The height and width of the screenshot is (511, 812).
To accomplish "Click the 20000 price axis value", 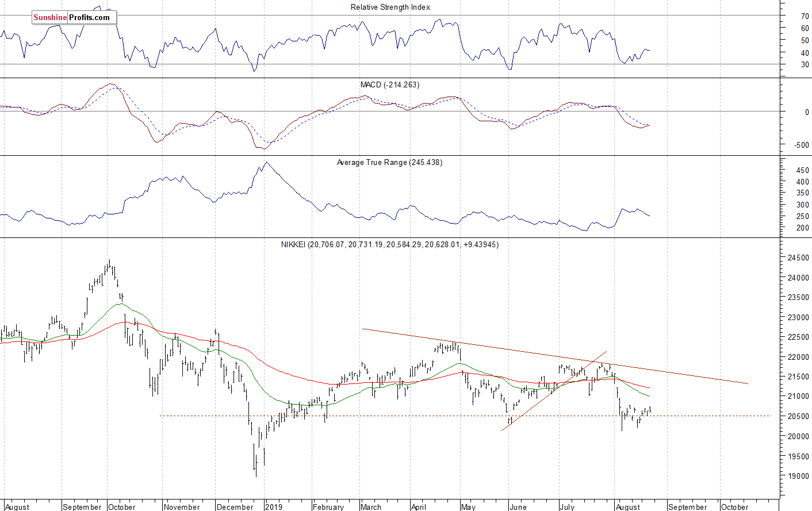I will click(x=799, y=437).
